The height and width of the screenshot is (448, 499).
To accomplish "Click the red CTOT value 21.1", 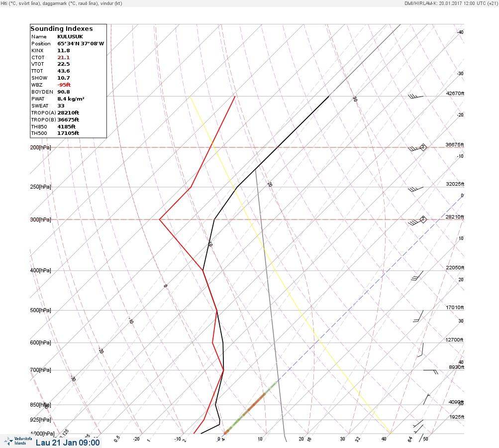I will click(x=64, y=58).
